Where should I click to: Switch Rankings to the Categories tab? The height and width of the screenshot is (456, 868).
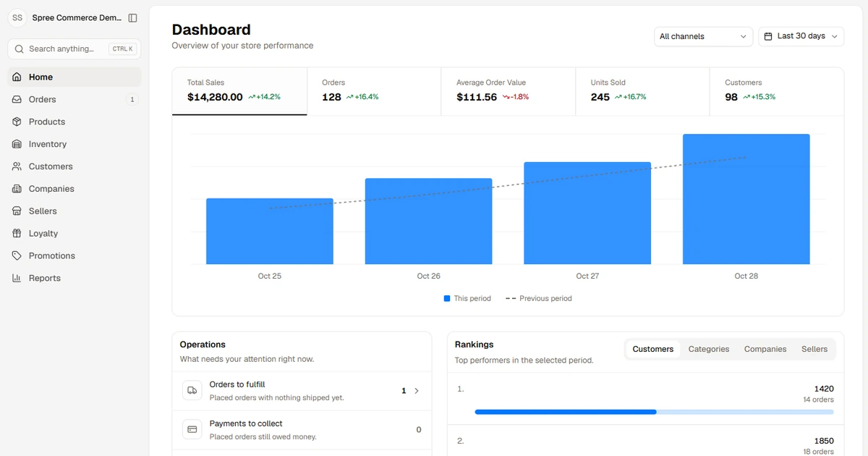click(709, 350)
